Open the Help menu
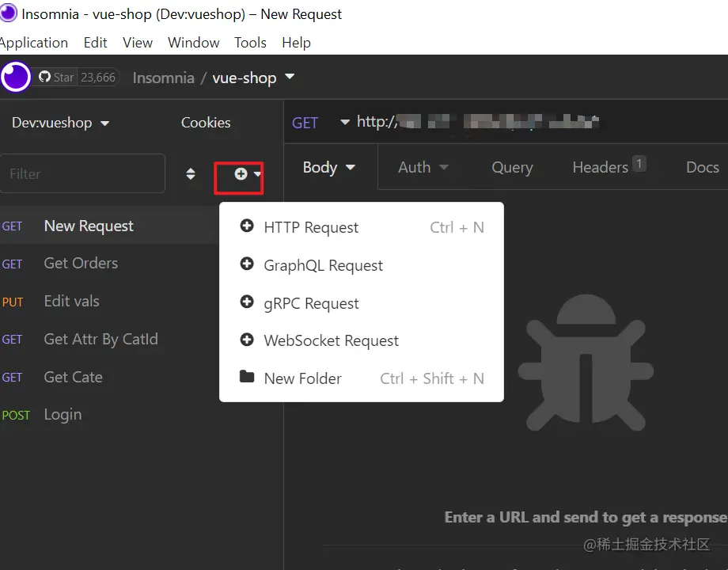Viewport: 728px width, 570px height. pos(296,43)
